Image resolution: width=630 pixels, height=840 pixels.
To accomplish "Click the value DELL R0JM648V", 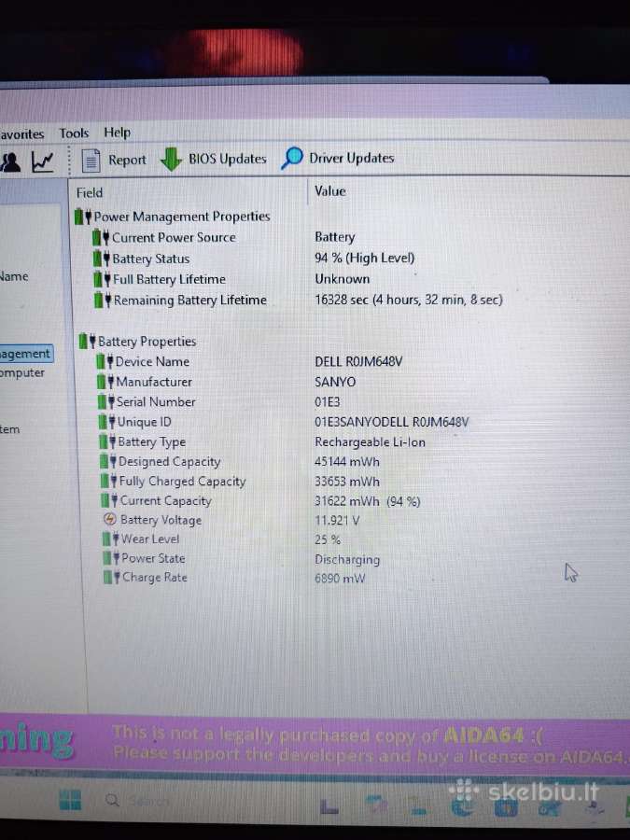I will click(x=358, y=361).
